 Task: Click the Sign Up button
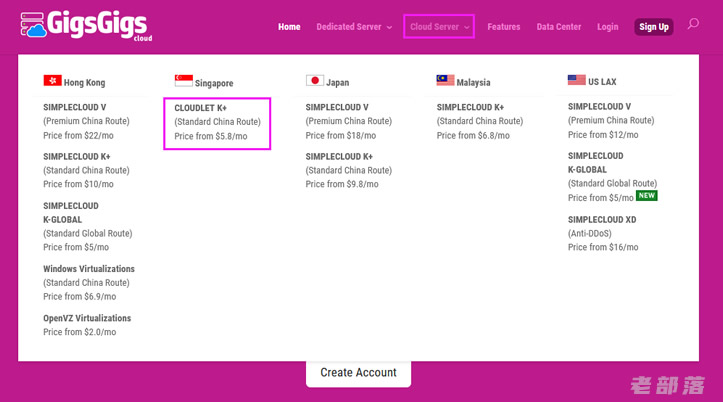(x=654, y=27)
